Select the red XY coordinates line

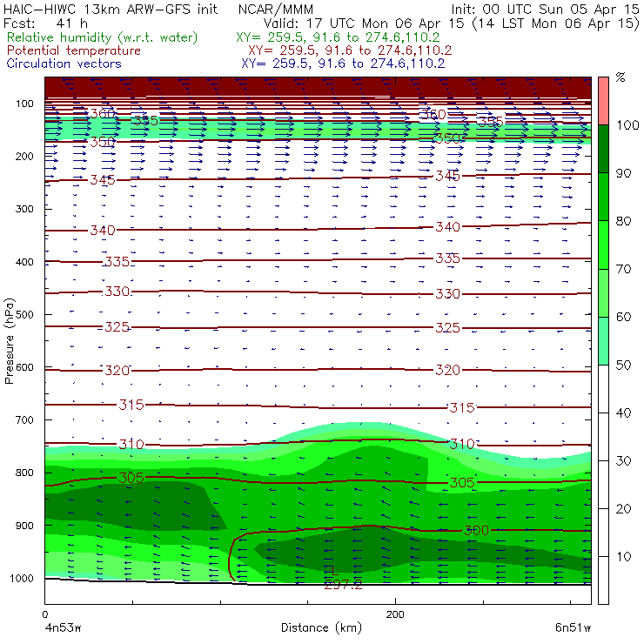pyautogui.click(x=350, y=50)
